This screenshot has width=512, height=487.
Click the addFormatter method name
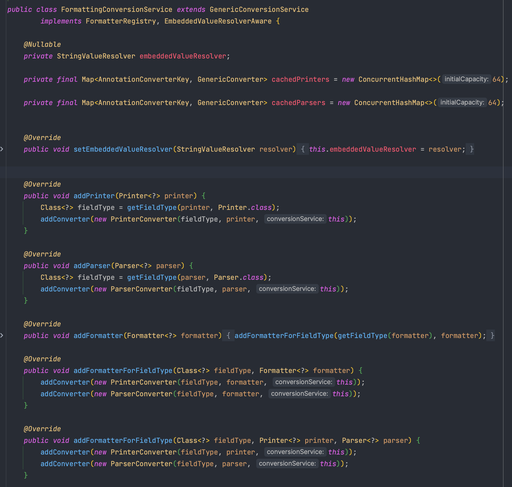(98, 335)
